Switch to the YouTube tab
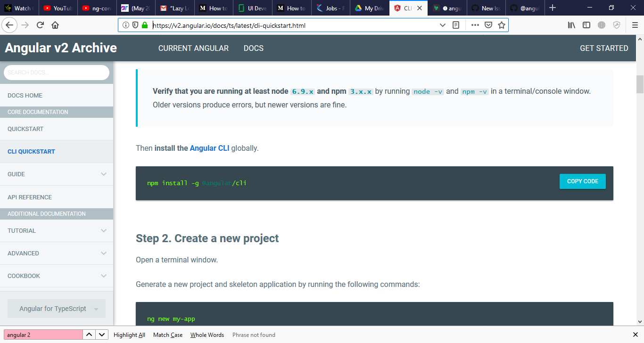 pos(58,8)
